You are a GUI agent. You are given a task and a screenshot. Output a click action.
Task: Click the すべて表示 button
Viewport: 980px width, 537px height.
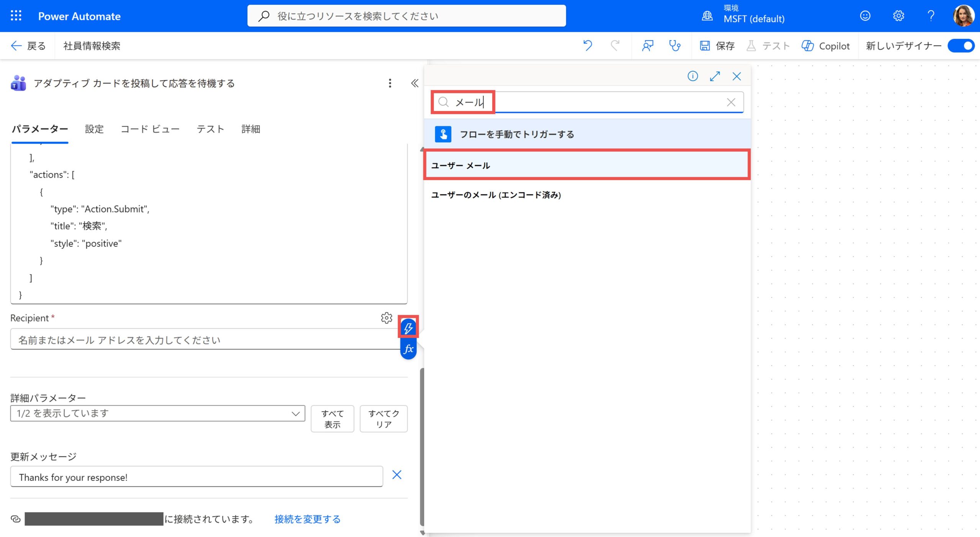(x=332, y=419)
